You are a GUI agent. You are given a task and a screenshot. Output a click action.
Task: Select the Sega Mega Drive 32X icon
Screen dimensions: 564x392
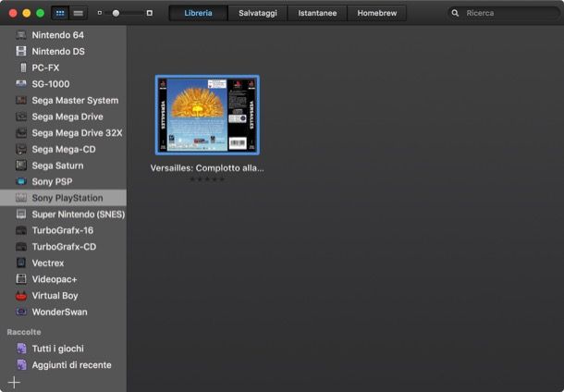tap(21, 133)
